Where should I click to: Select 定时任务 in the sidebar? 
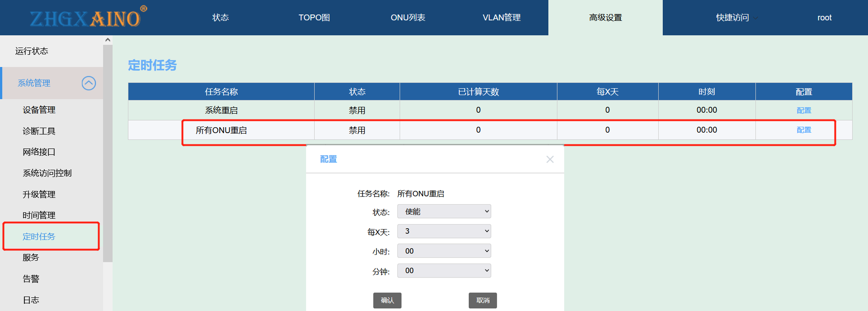pyautogui.click(x=39, y=236)
